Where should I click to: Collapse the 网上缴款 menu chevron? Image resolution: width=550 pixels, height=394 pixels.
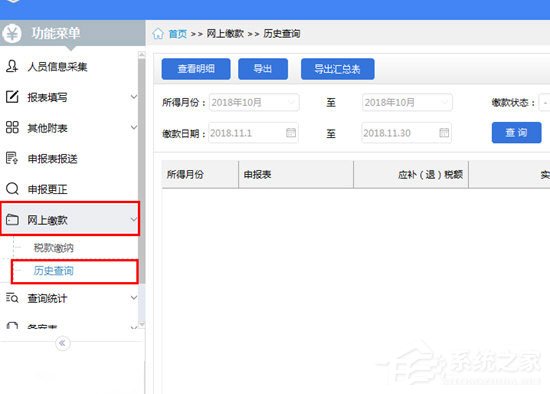(x=134, y=220)
